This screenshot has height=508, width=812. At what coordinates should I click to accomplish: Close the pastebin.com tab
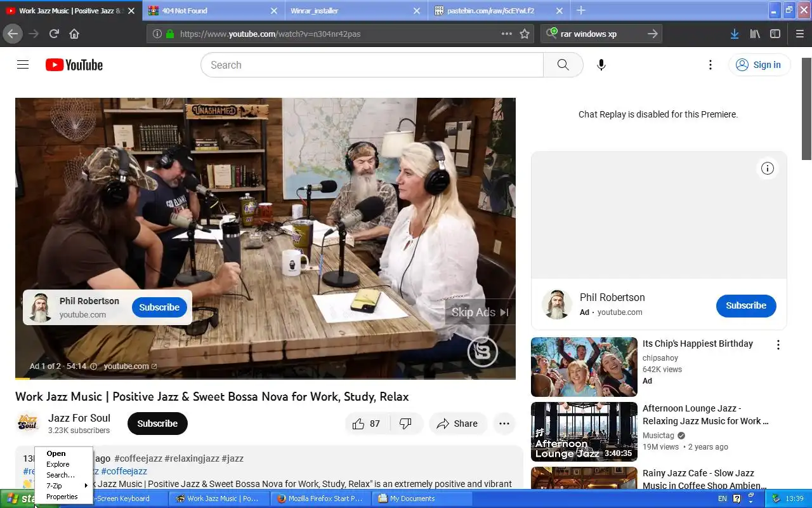click(560, 11)
